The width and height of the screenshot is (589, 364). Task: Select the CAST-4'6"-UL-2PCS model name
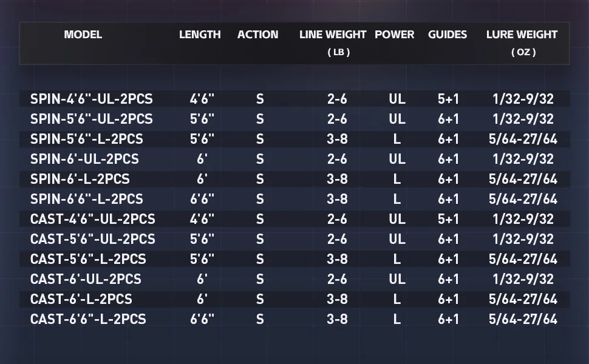pyautogui.click(x=93, y=219)
